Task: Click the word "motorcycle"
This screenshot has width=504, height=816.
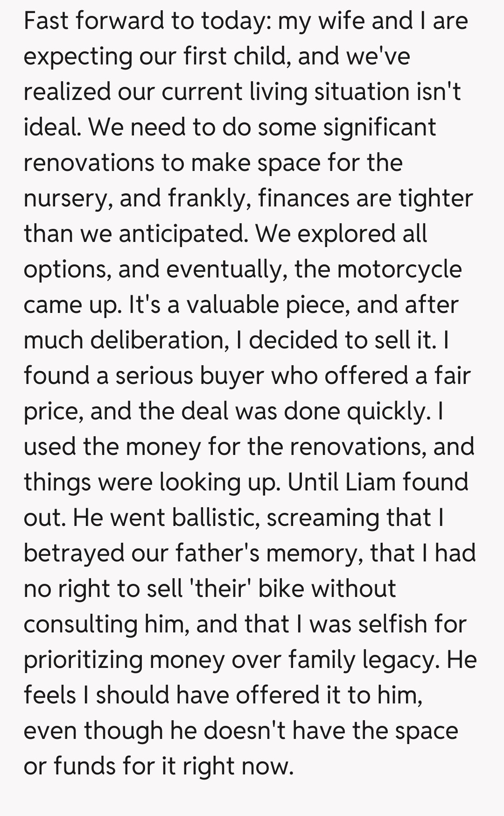Action: (399, 270)
